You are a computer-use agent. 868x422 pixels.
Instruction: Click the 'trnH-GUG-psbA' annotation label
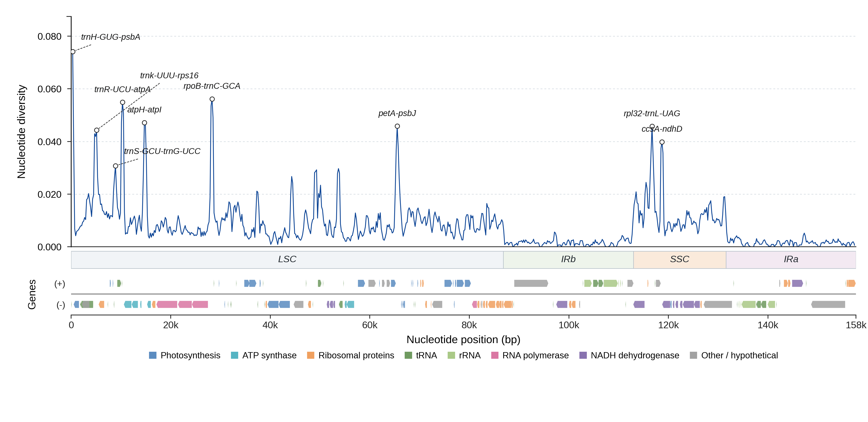pos(110,37)
